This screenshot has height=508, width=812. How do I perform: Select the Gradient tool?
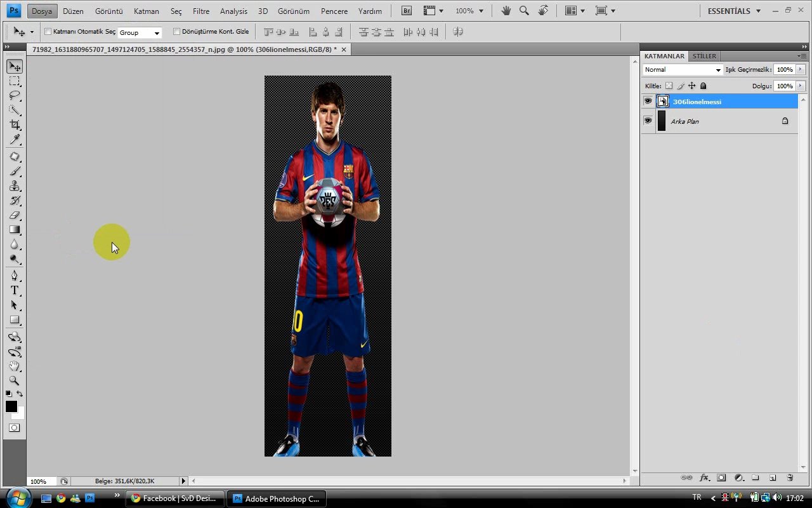[15, 230]
